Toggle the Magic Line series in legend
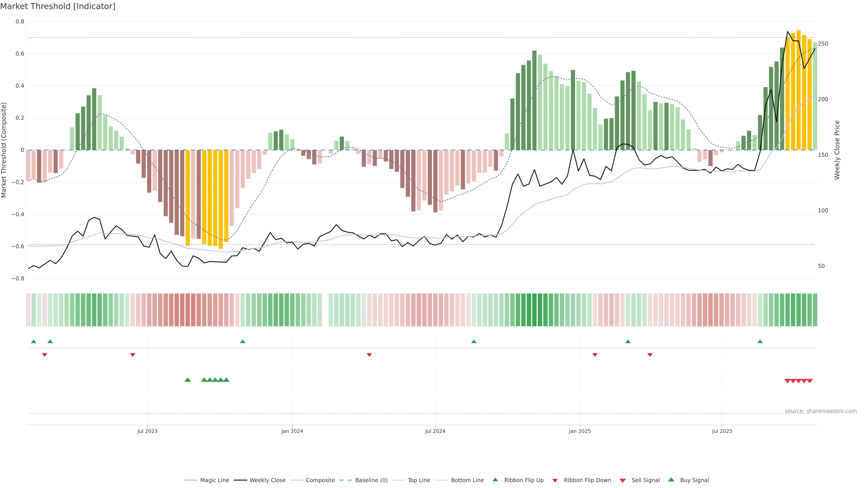The height and width of the screenshot is (488, 868). 214,480
